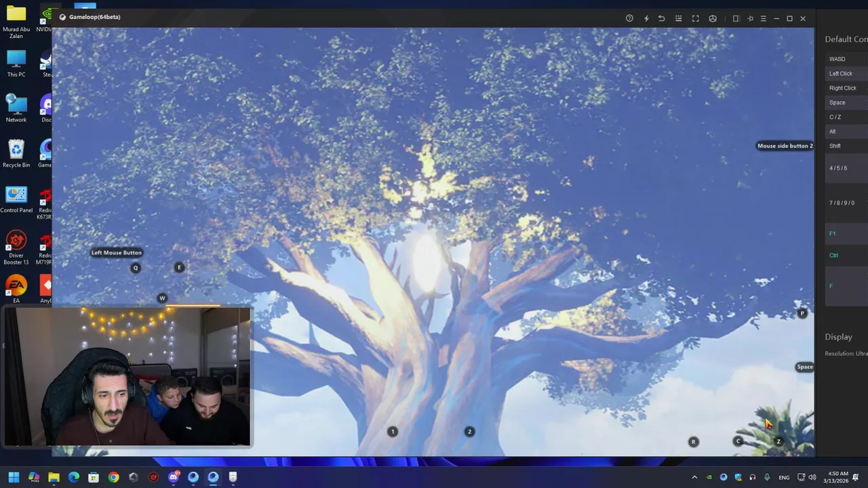Toggle Gameloop fullscreen mode icon
Image resolution: width=868 pixels, height=488 pixels.
pyautogui.click(x=695, y=18)
